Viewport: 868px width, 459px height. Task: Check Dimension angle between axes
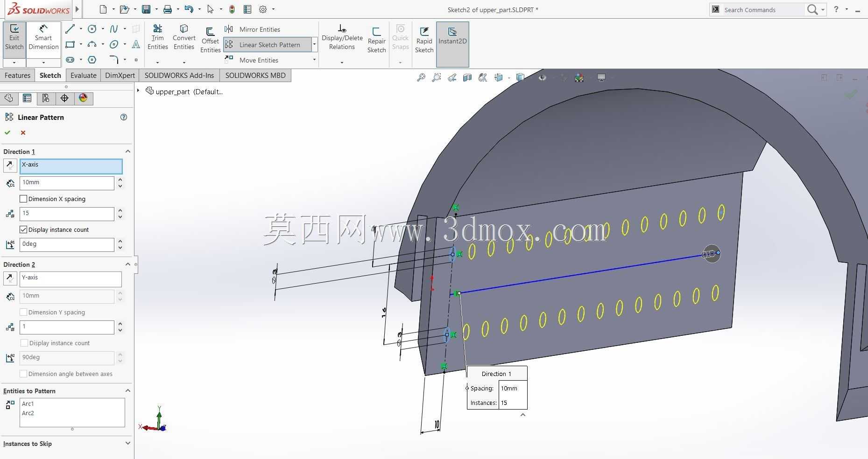click(x=23, y=374)
